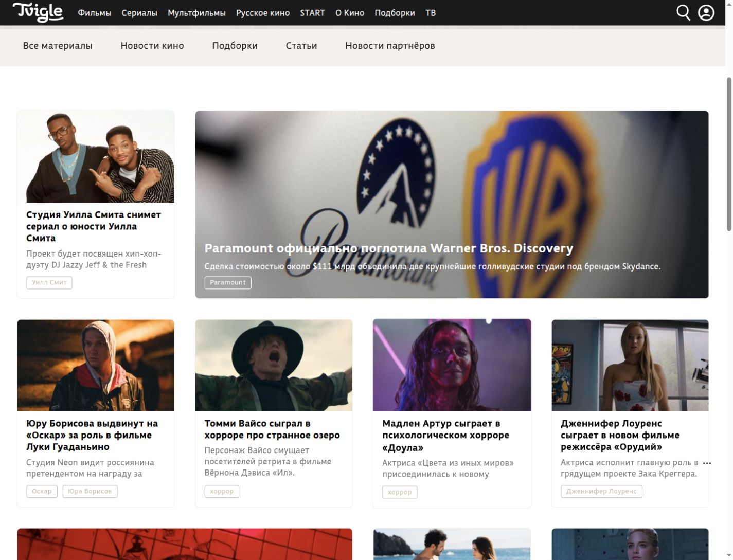This screenshot has width=733, height=560.
Task: Select START in the top navigation
Action: pyautogui.click(x=313, y=13)
